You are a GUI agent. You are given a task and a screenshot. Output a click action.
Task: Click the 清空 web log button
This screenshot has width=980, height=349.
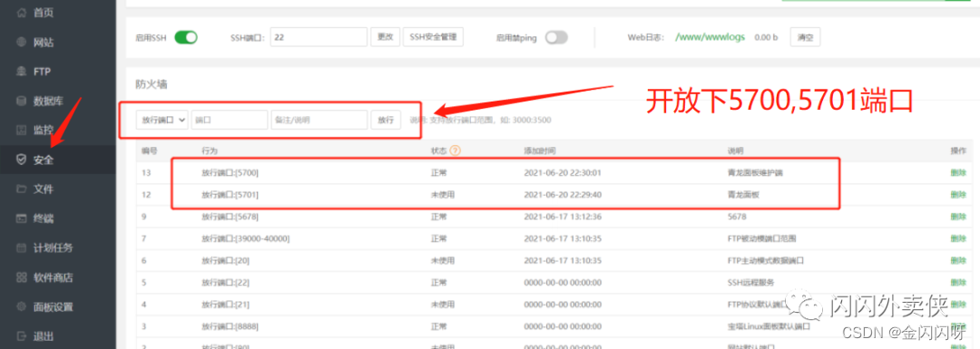pos(805,37)
